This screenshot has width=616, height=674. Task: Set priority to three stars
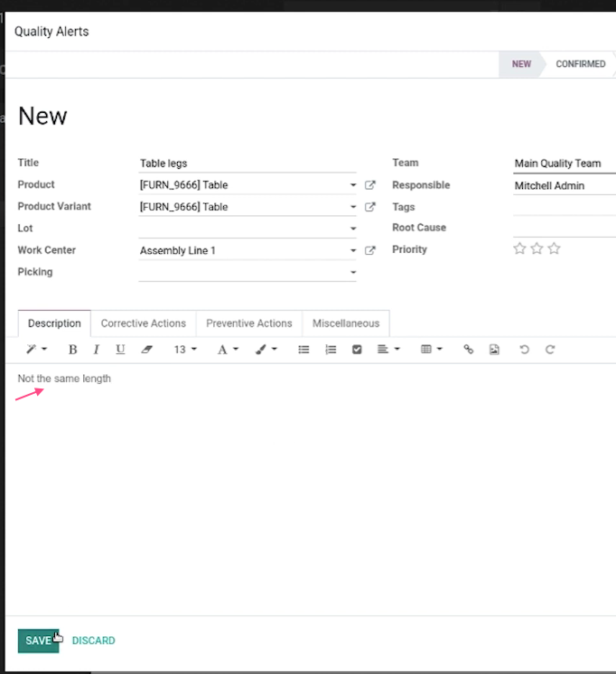pos(554,248)
